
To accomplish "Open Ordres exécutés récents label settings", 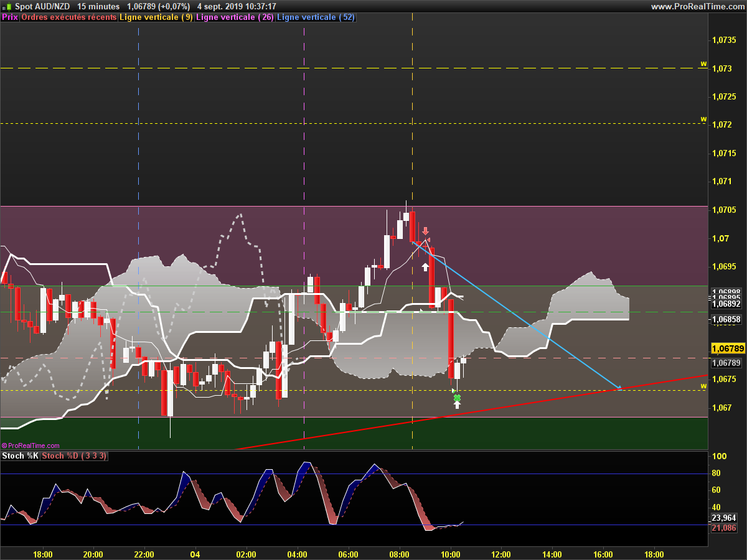I will (68, 17).
